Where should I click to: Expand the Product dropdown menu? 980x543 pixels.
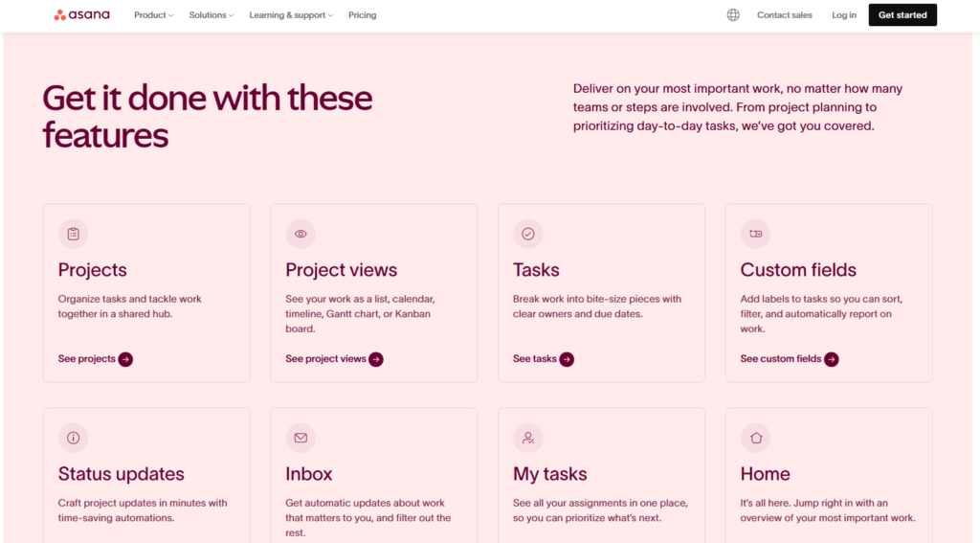153,15
